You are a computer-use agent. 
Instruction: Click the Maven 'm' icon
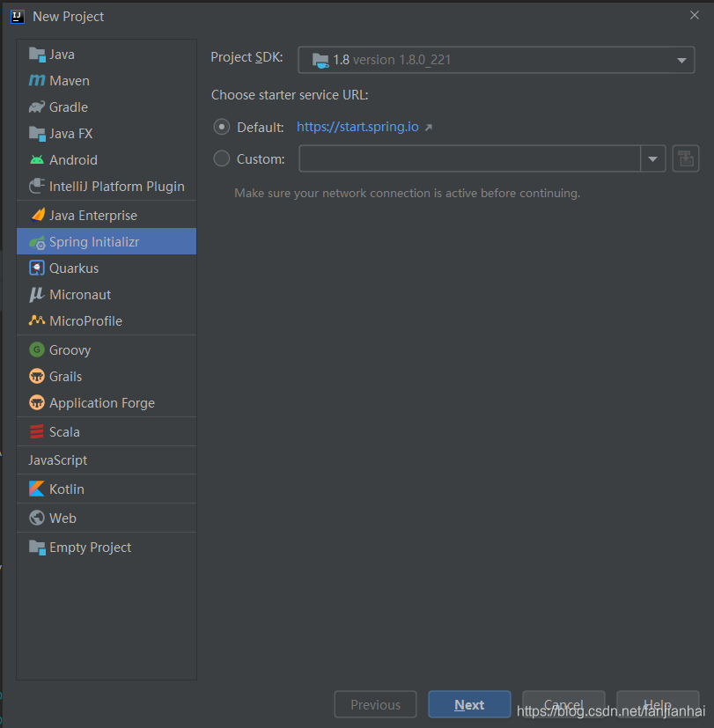37,81
